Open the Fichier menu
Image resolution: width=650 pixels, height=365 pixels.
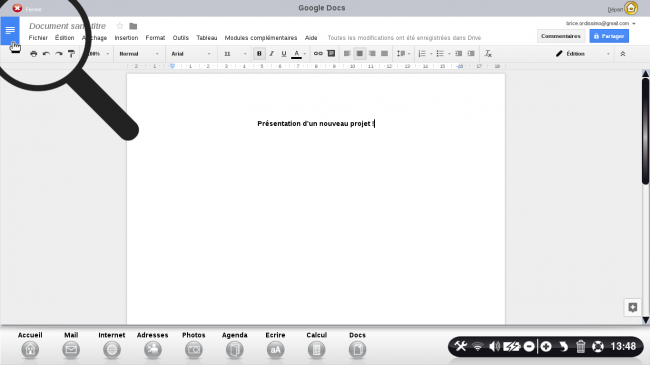tap(38, 38)
